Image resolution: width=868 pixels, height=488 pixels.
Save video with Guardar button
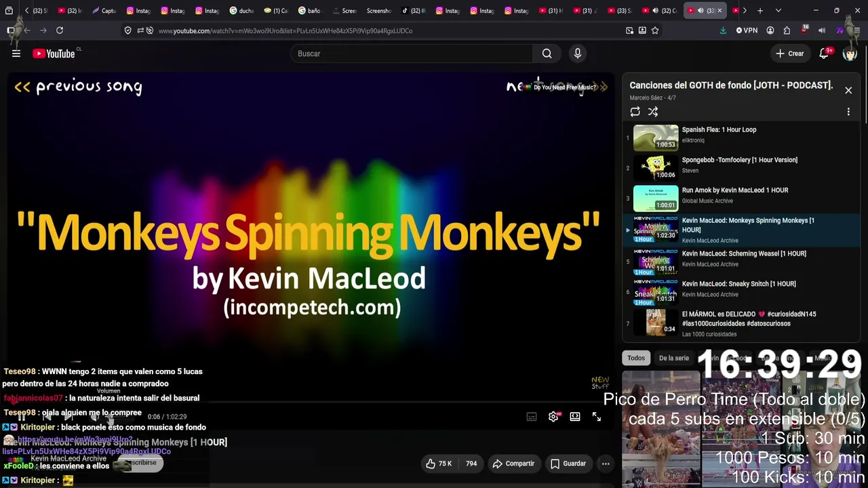click(x=568, y=464)
